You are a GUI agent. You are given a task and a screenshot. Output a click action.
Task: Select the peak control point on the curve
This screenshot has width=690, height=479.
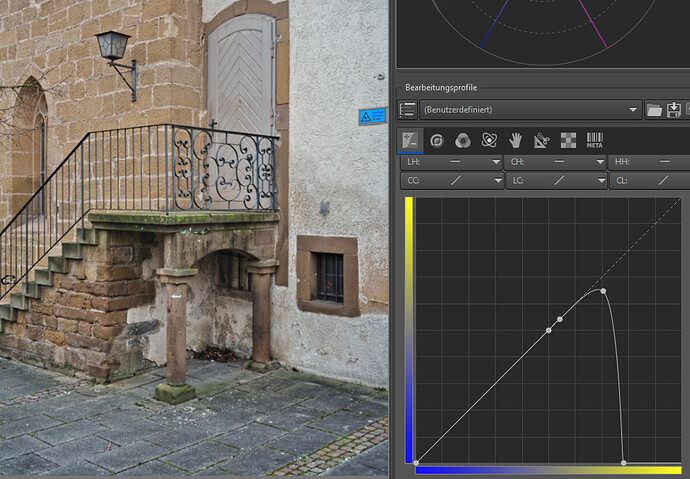click(x=603, y=291)
